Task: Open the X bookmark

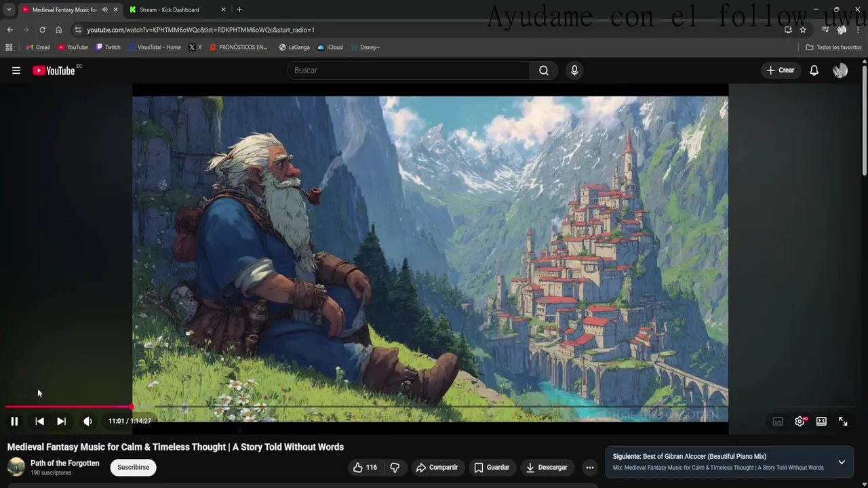Action: (195, 47)
